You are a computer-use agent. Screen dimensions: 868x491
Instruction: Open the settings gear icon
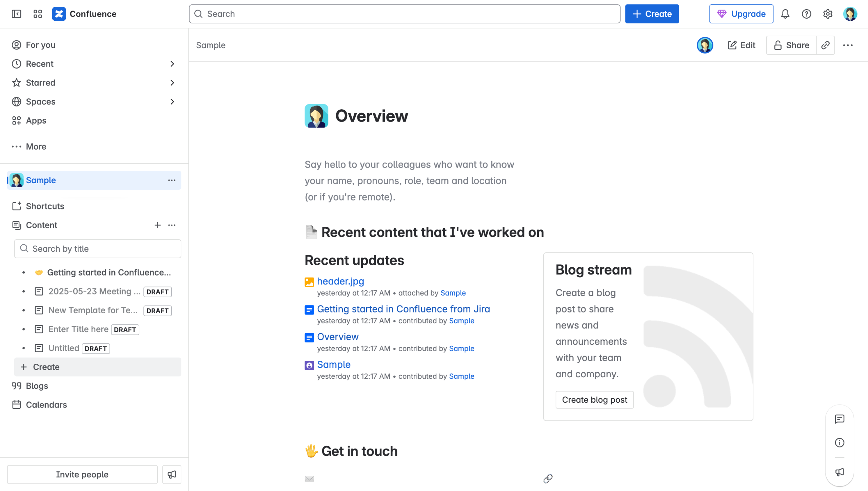click(828, 14)
